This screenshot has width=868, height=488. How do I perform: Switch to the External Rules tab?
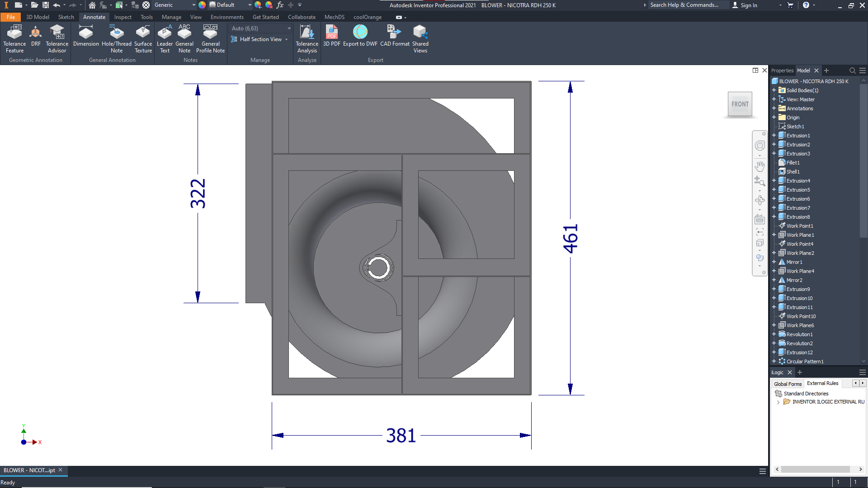coord(822,383)
